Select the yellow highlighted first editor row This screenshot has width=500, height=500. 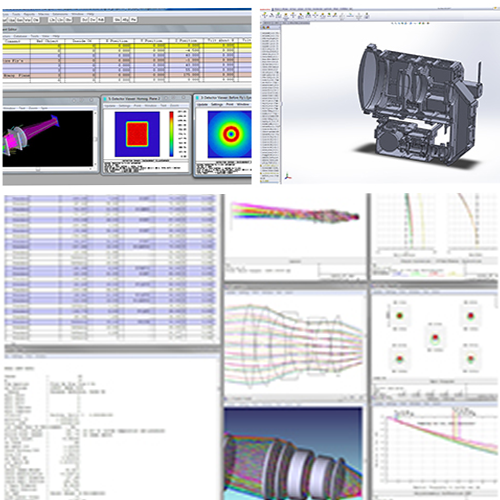coord(127,46)
